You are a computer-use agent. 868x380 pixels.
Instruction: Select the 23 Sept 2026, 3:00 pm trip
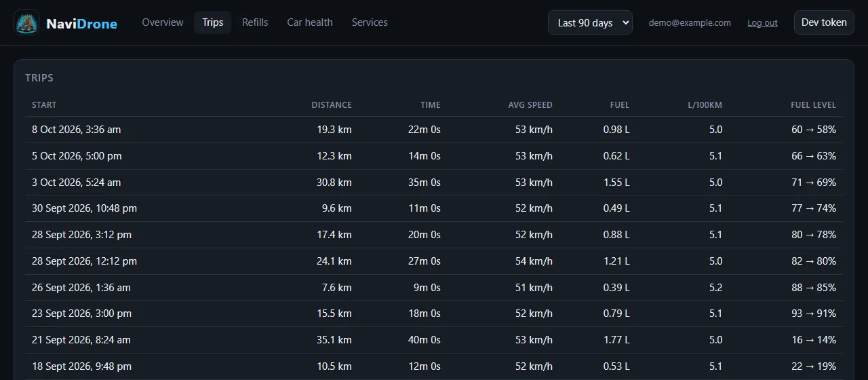tap(434, 313)
